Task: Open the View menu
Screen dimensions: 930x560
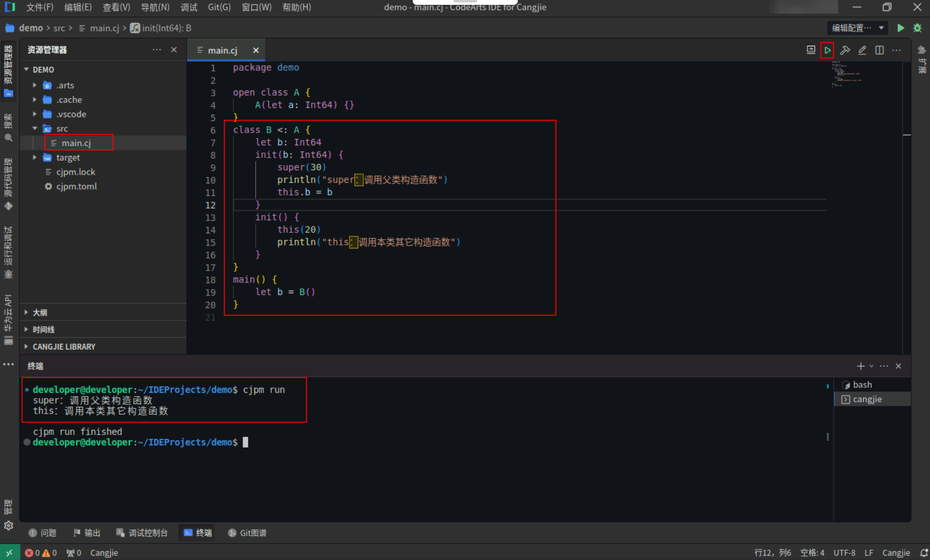Action: (116, 7)
